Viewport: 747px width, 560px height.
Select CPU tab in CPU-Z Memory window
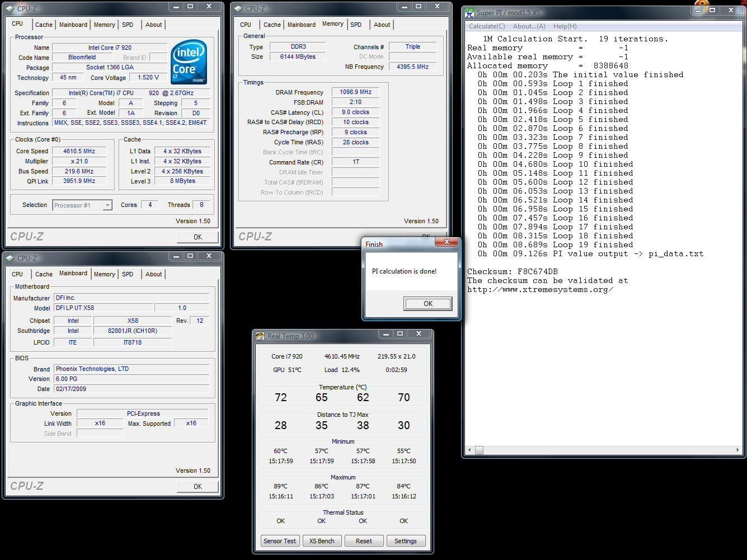tap(246, 25)
